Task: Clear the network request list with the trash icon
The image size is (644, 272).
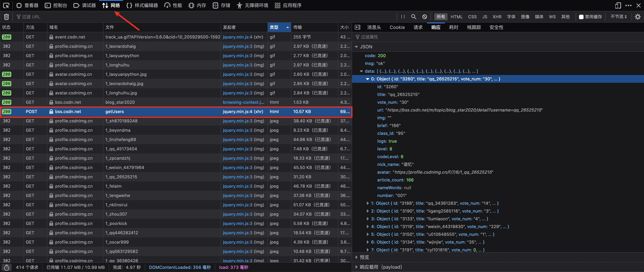Action: pos(7,17)
